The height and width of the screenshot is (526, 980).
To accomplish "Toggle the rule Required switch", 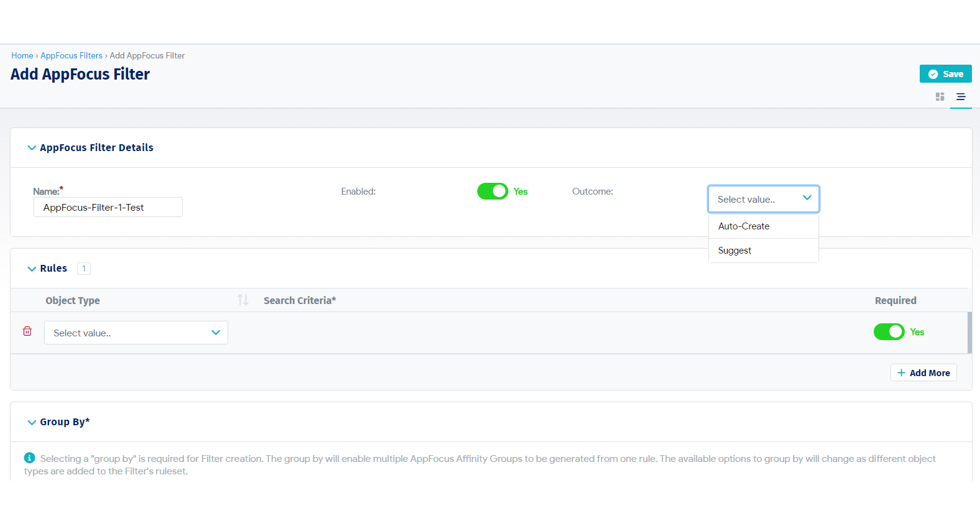I will (x=889, y=332).
